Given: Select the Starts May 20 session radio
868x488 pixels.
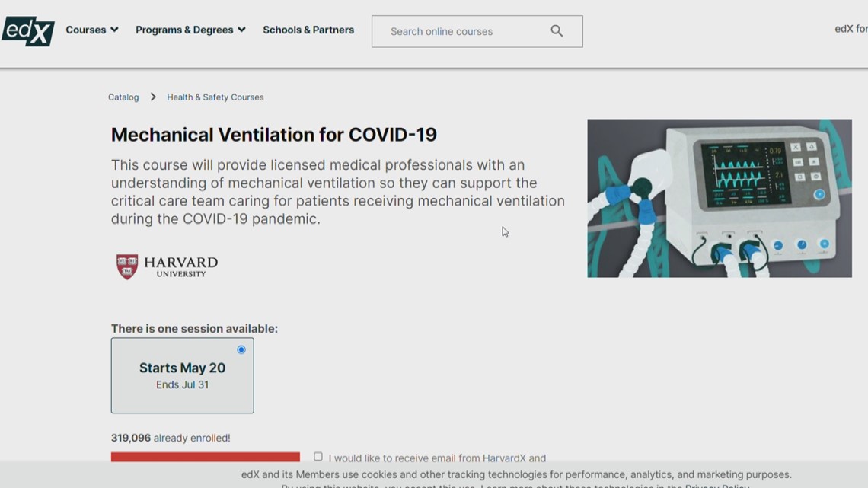Looking at the screenshot, I should [x=241, y=349].
